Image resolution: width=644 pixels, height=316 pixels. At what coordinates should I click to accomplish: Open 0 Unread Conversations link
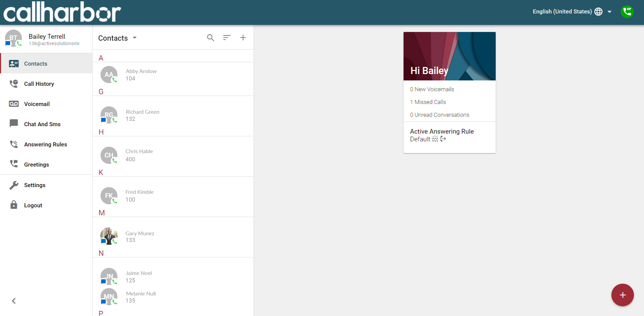(440, 115)
